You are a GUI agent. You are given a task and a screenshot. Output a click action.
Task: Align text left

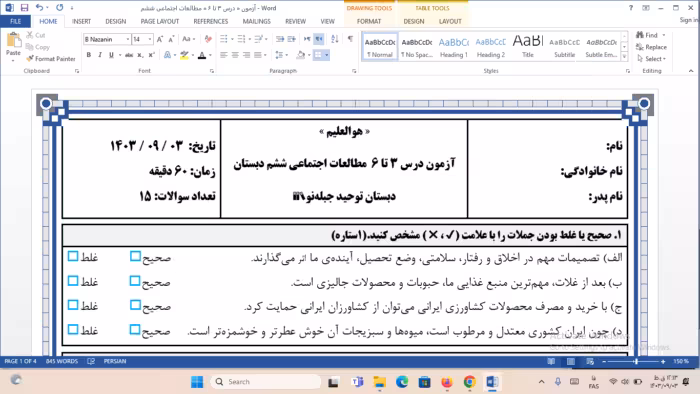[224, 55]
